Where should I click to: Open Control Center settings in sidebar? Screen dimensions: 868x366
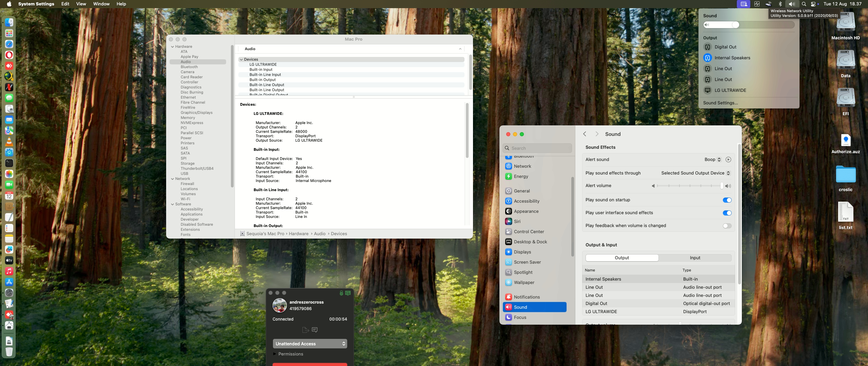click(x=535, y=232)
